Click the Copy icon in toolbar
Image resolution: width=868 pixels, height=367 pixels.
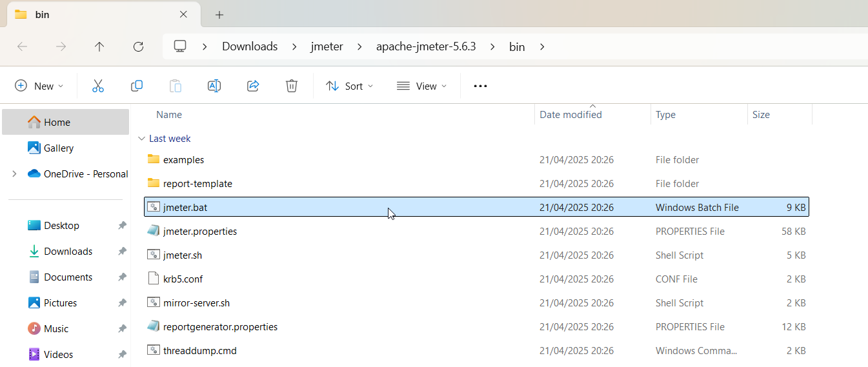click(x=137, y=86)
